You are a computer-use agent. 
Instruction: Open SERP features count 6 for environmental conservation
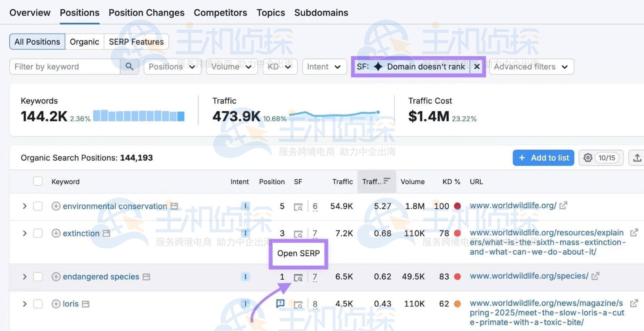315,206
